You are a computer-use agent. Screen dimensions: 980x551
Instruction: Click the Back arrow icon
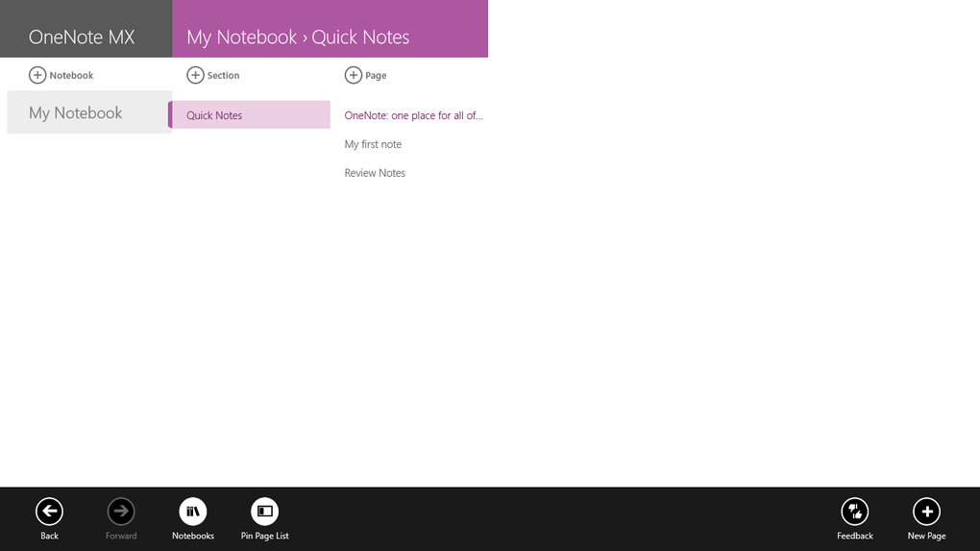tap(49, 512)
